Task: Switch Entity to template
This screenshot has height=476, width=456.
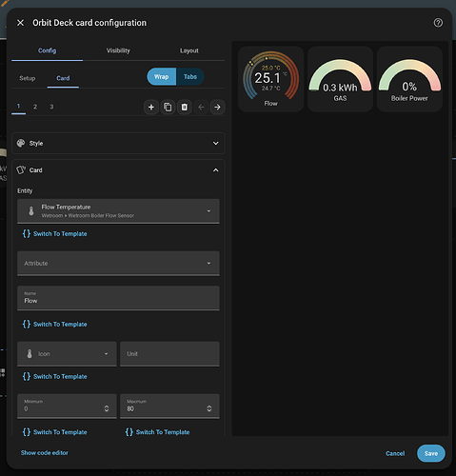Action: (55, 234)
